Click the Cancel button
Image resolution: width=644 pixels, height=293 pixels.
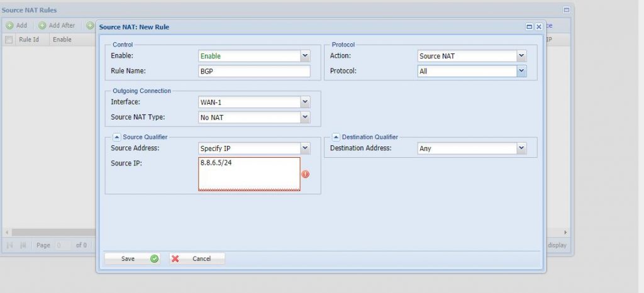pos(197,258)
